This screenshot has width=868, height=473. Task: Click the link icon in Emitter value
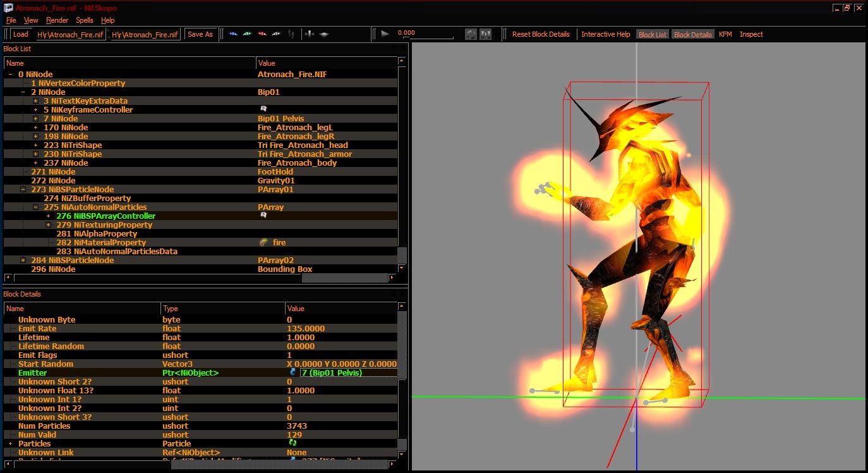tap(292, 372)
